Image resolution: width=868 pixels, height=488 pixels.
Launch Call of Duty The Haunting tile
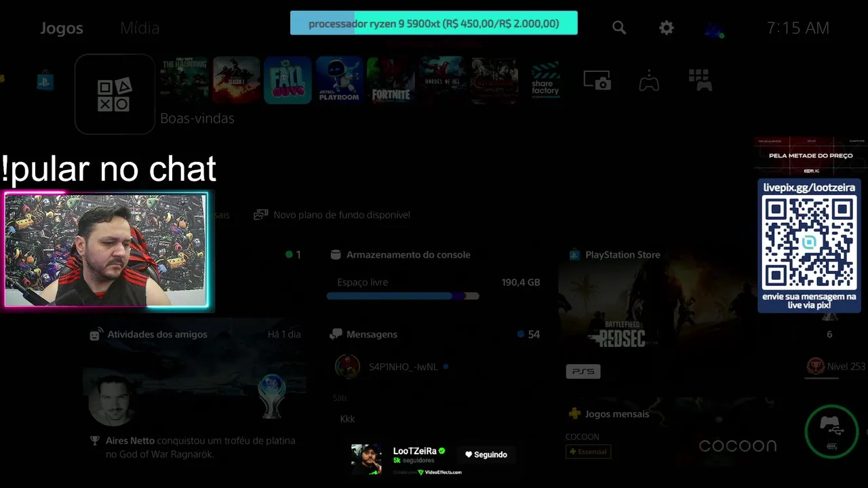[x=184, y=81]
